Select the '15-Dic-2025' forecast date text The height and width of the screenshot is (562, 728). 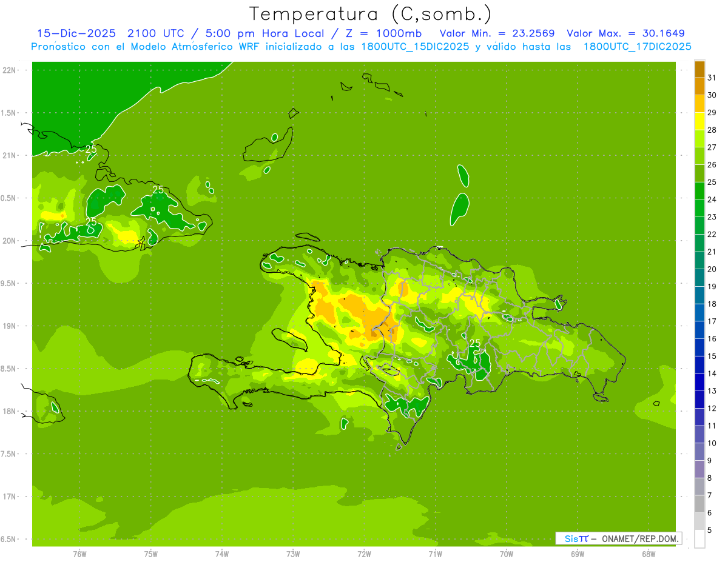pos(78,33)
